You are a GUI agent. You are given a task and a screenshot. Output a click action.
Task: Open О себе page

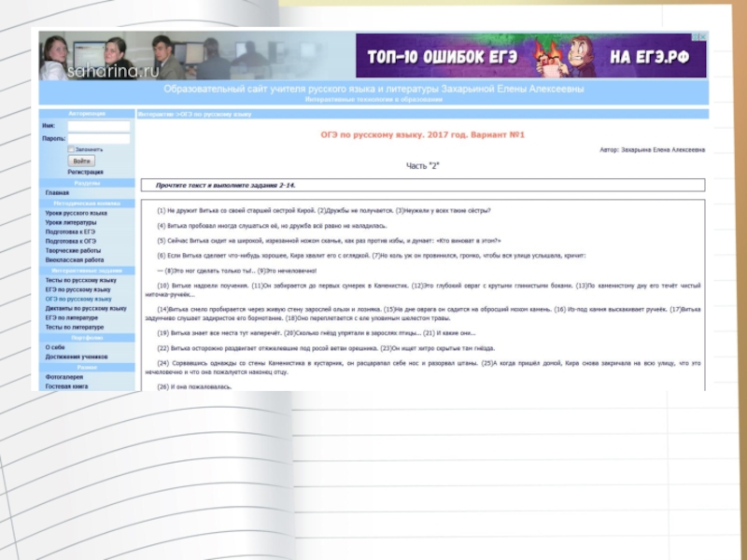55,347
